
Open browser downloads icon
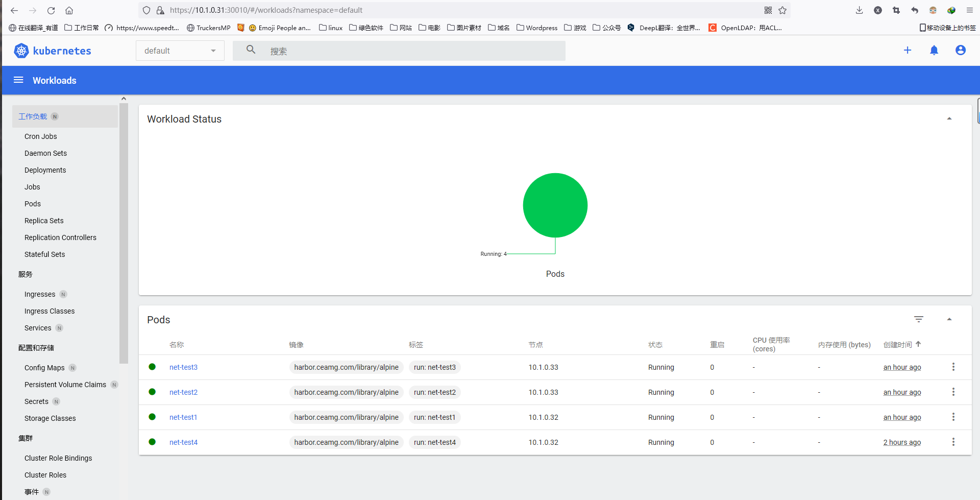[860, 10]
